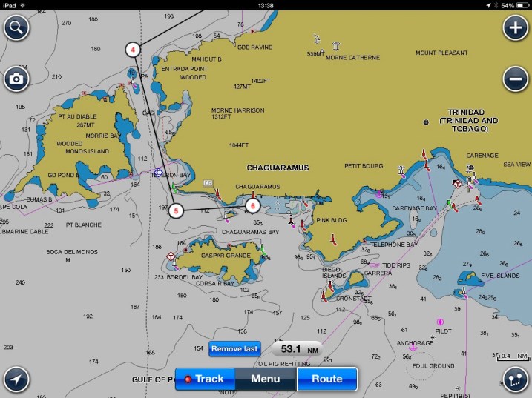Select route waypoint 6

click(x=252, y=205)
